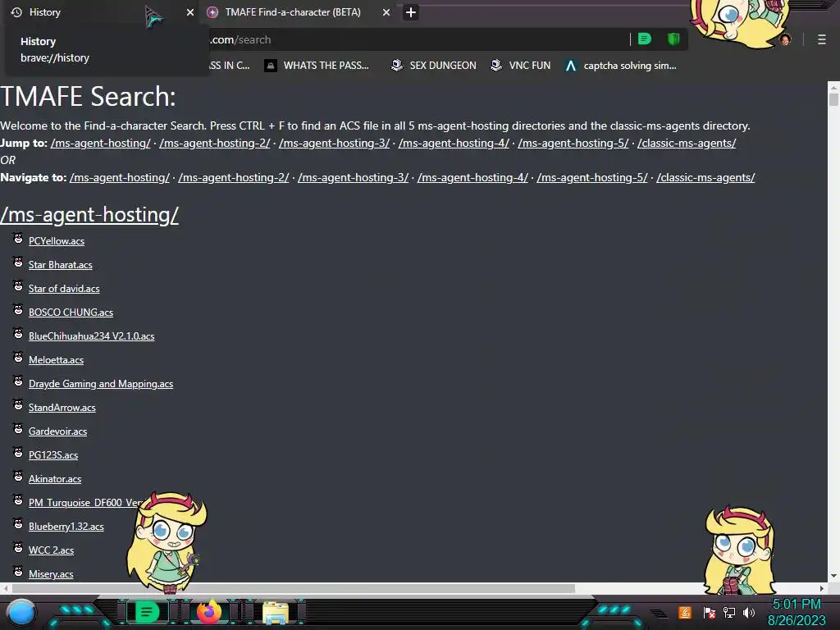Jump to /ms-agent-hosting-2/ section
840x630 pixels.
click(x=215, y=143)
